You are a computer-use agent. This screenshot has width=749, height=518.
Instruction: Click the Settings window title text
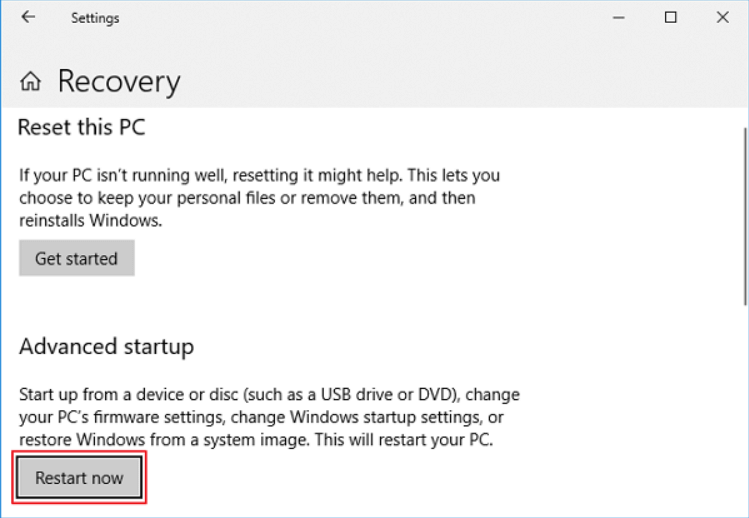tap(94, 18)
